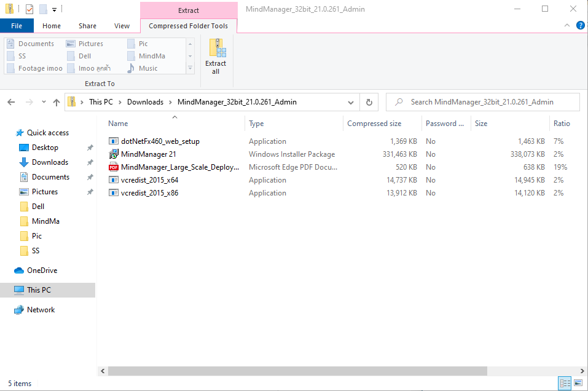The height and width of the screenshot is (391, 588).
Task: Select the Compressed Folder Tools tab
Action: (188, 26)
